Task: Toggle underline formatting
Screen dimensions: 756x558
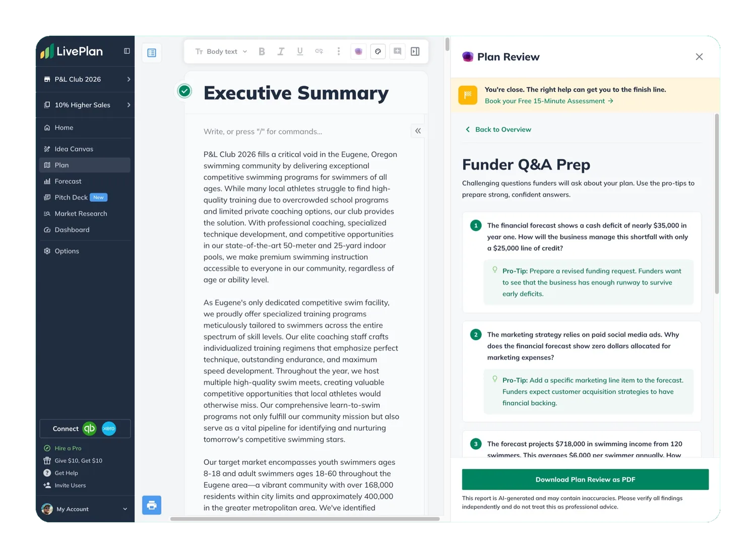Action: pos(300,51)
